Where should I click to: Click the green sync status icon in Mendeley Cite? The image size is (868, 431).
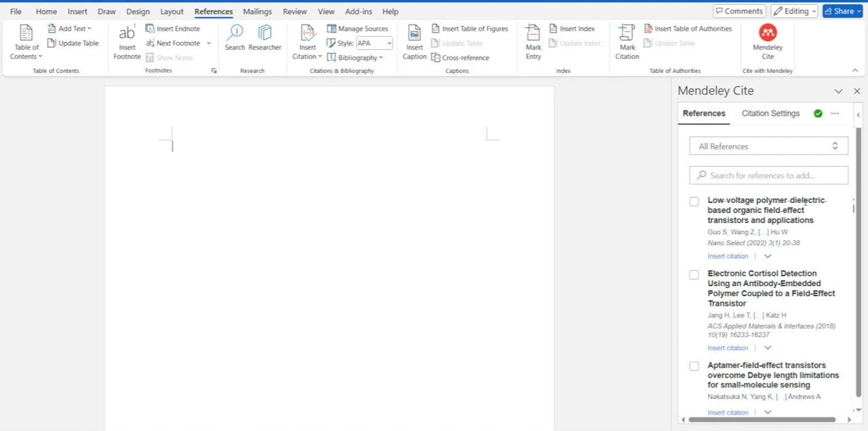818,114
